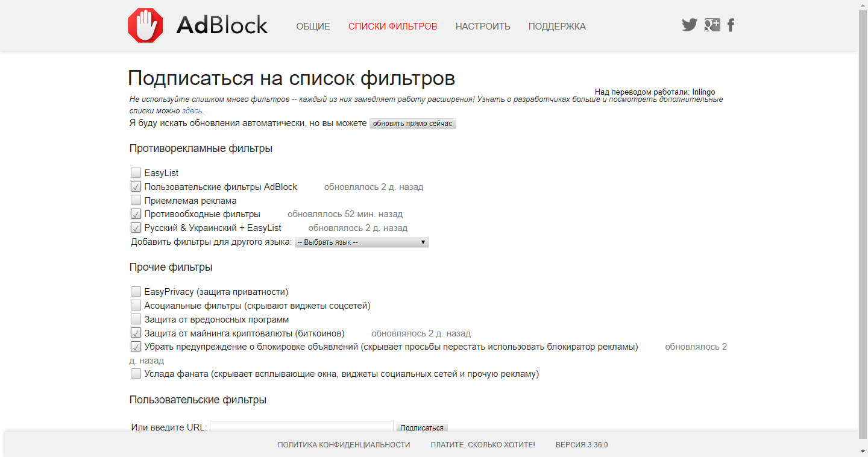Image resolution: width=868 pixels, height=457 pixels.
Task: Enable Защита от вредоносных программ
Action: click(136, 319)
